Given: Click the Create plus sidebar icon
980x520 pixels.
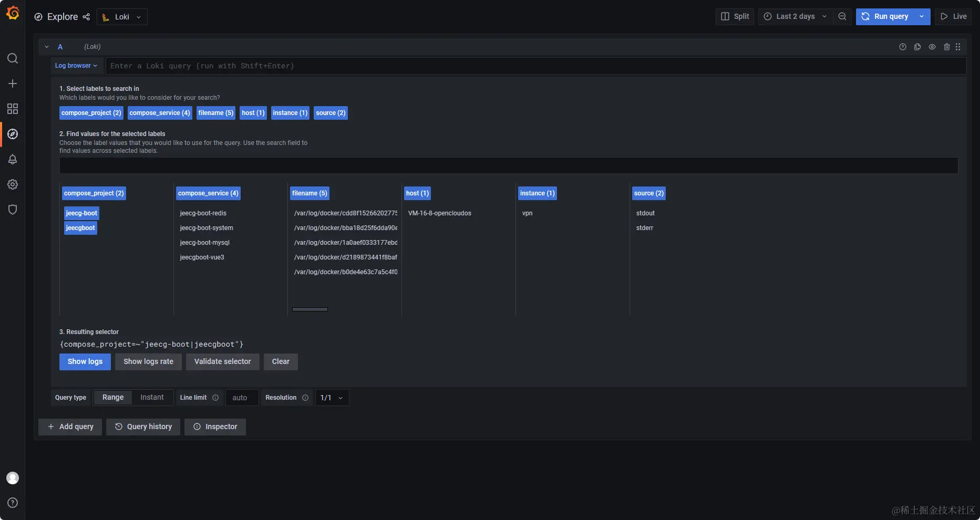Looking at the screenshot, I should tap(13, 84).
